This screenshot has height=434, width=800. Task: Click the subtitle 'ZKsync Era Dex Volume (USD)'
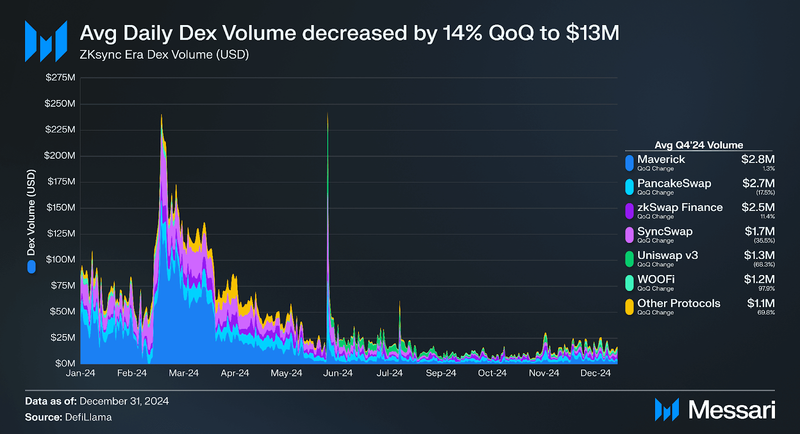click(x=164, y=55)
